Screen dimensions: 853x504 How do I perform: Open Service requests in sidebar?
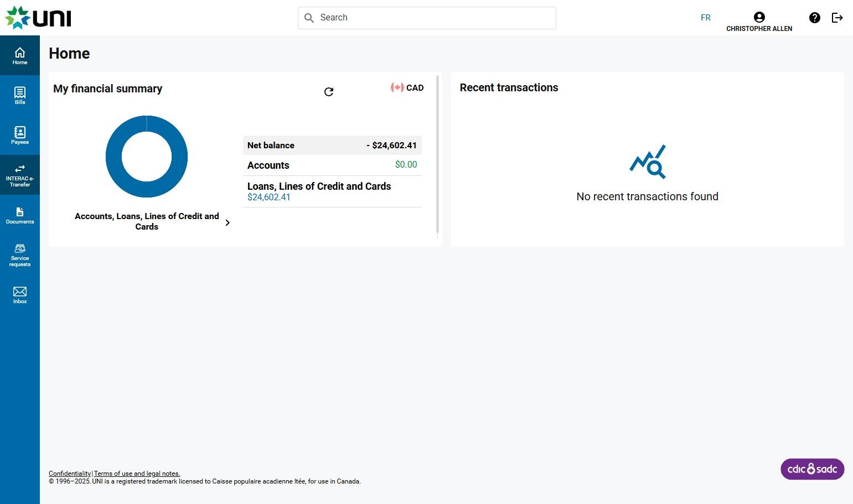pyautogui.click(x=20, y=255)
